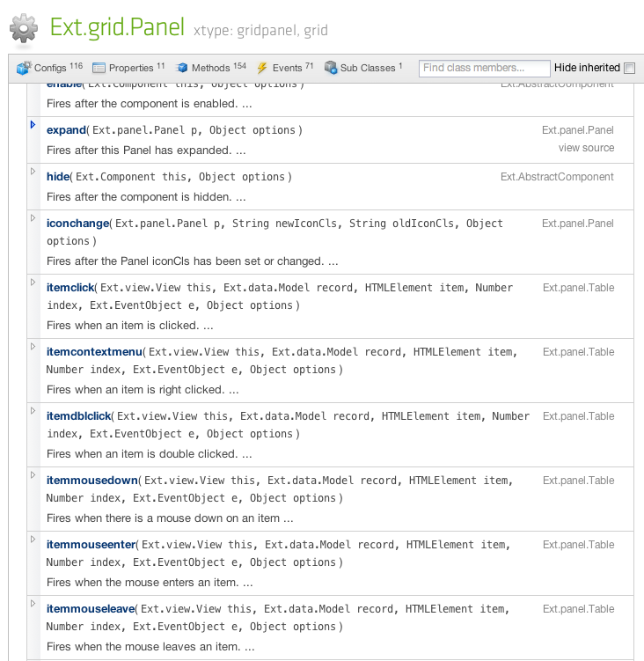Click the gear class icon beside Ext.grid.Panel

tap(24, 28)
